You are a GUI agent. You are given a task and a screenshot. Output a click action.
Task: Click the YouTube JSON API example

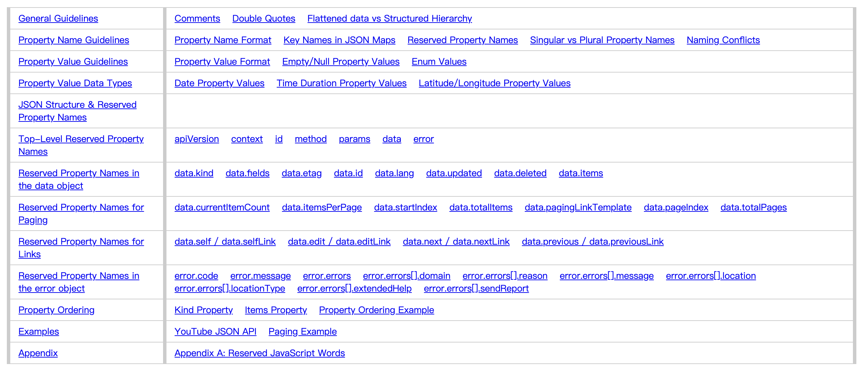(x=215, y=332)
